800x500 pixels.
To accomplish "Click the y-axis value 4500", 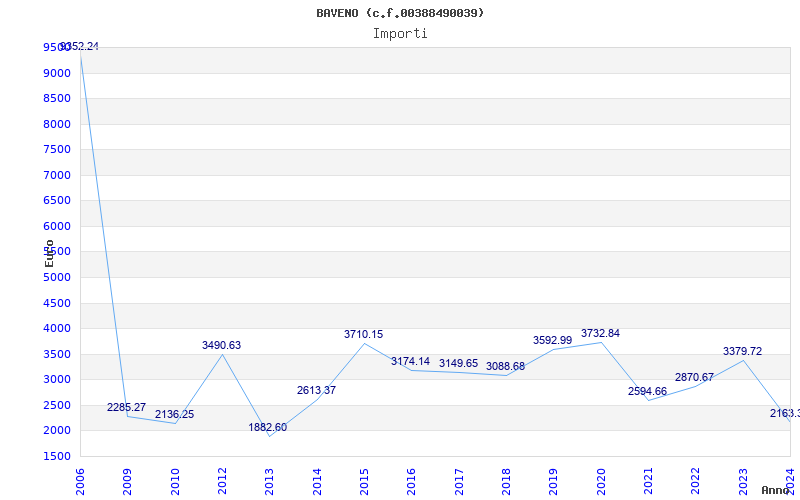I will click(57, 304).
